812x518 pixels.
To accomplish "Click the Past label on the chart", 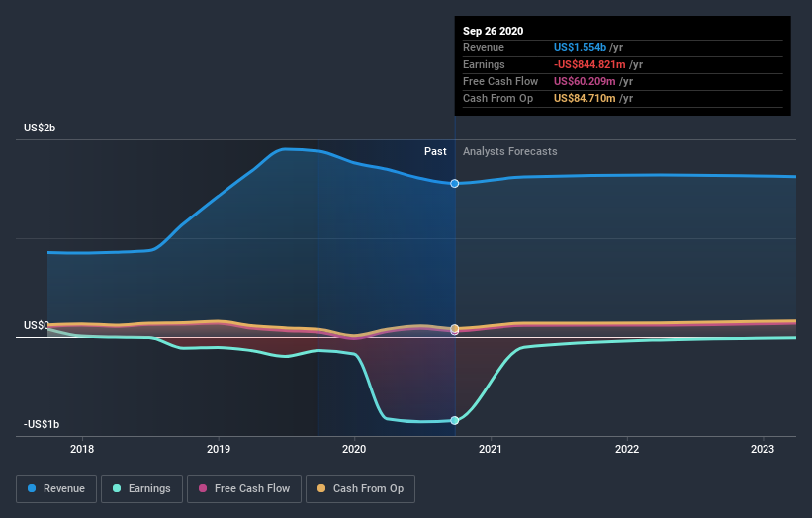I will (435, 151).
